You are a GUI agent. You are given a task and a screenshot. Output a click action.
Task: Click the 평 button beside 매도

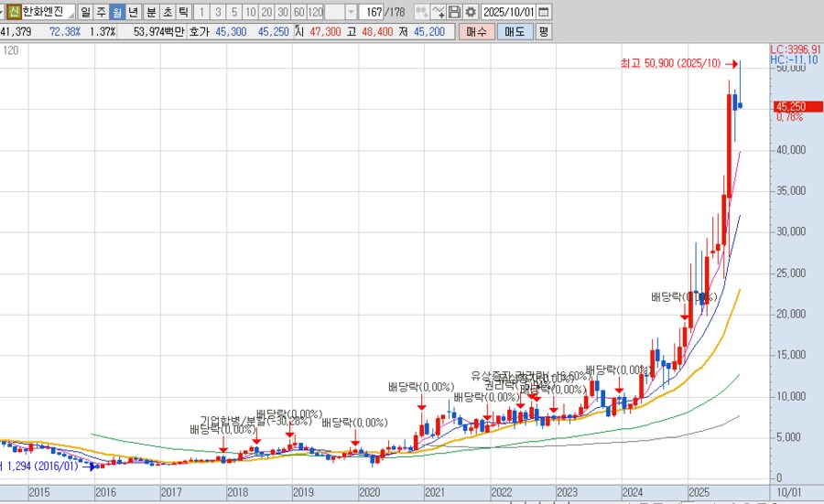[544, 31]
